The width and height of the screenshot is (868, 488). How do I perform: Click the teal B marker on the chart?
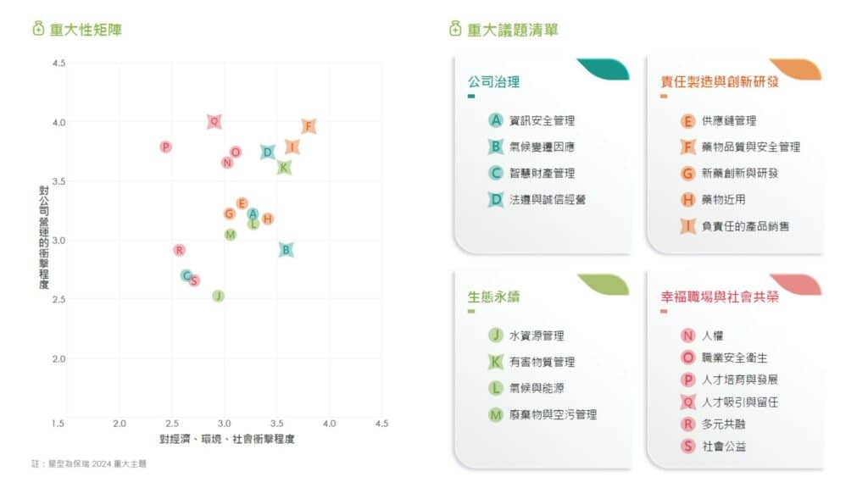(x=286, y=250)
